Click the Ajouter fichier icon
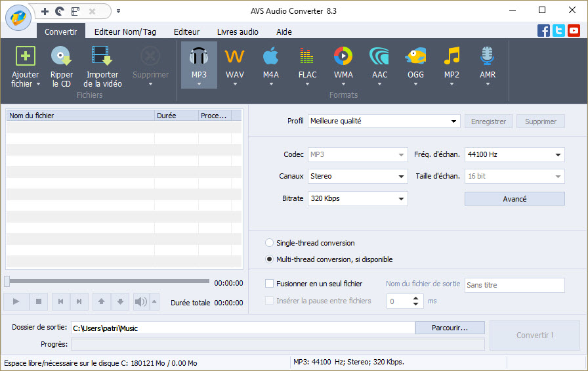The width and height of the screenshot is (588, 371). click(26, 56)
